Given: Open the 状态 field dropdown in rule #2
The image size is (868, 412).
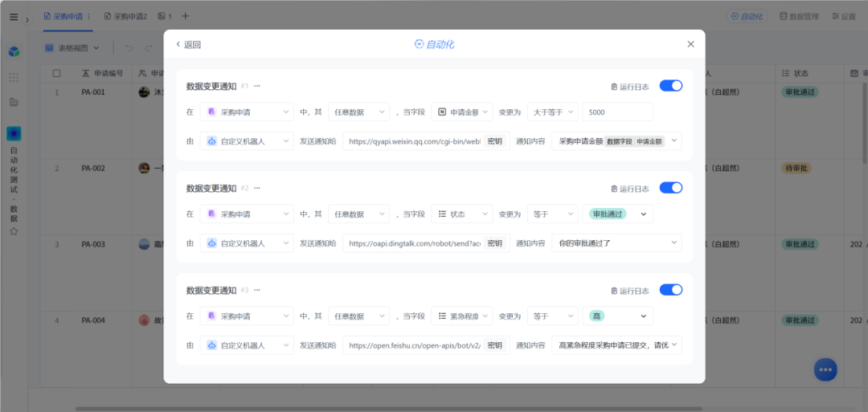Looking at the screenshot, I should [461, 214].
